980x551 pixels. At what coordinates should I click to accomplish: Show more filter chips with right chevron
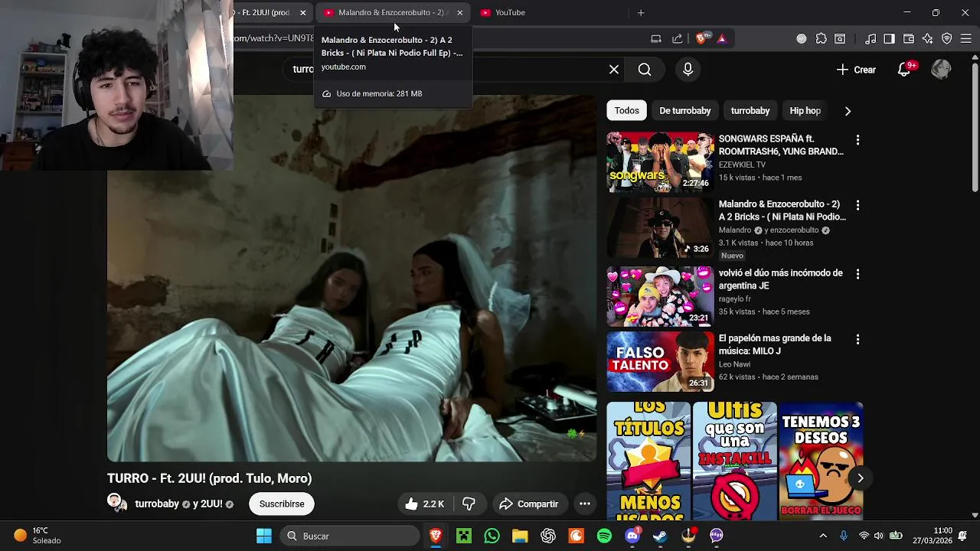pos(848,111)
